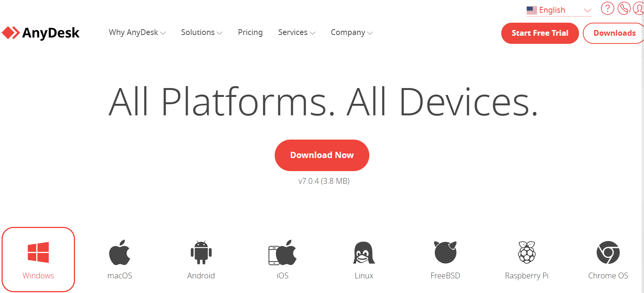Click the macOS label text
This screenshot has width=644, height=293.
point(120,276)
